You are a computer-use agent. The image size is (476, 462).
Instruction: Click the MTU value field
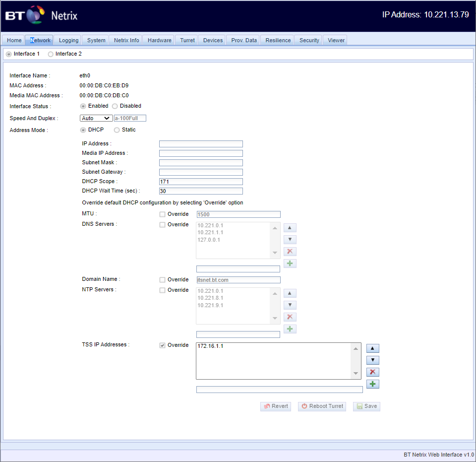[x=238, y=214]
